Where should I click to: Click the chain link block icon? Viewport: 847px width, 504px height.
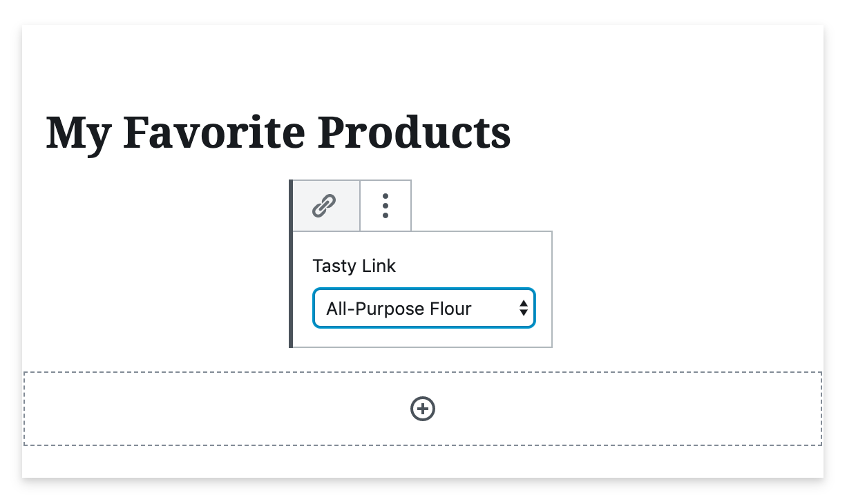pyautogui.click(x=324, y=206)
